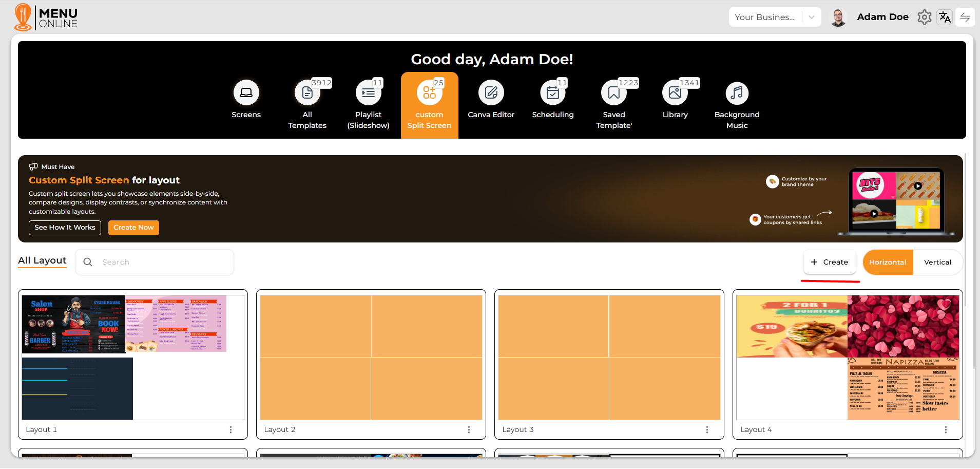Open Saved Template bookmark icon
Screen dimensions: 980x469
point(613,93)
